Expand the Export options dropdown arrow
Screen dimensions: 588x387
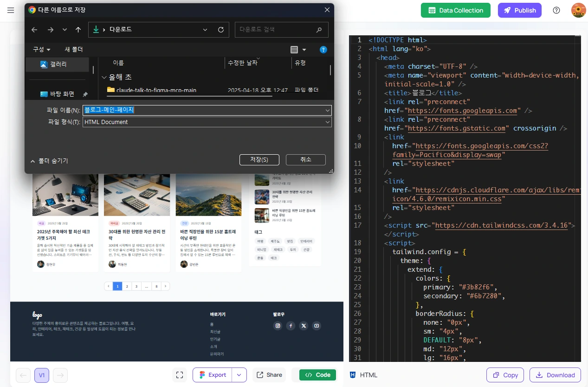click(x=239, y=375)
